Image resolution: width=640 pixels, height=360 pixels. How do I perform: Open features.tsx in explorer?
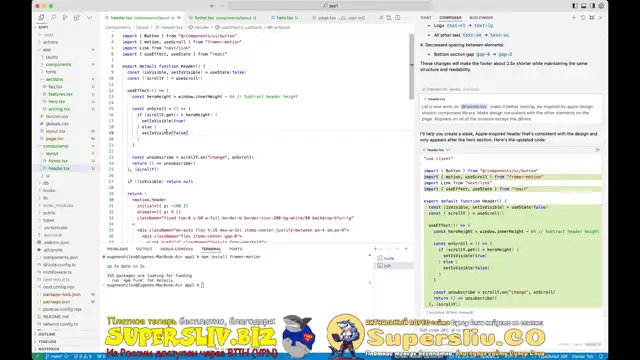60,94
